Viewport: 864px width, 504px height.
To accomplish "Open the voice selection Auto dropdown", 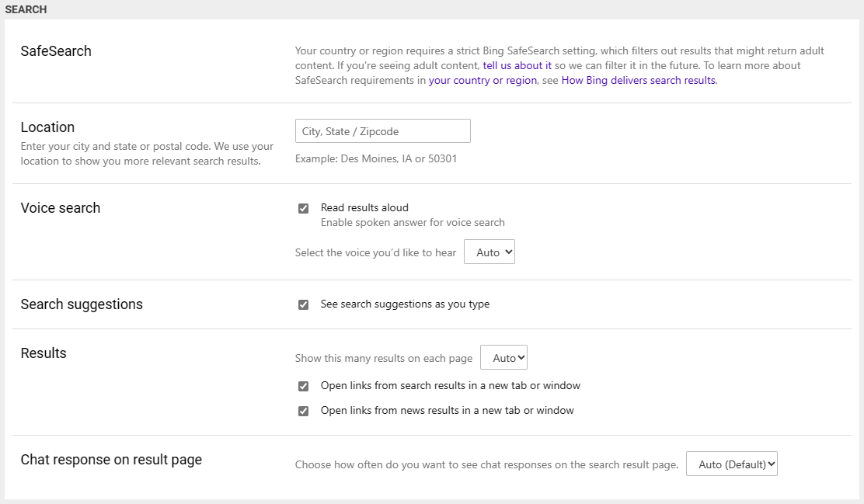I will pos(489,251).
